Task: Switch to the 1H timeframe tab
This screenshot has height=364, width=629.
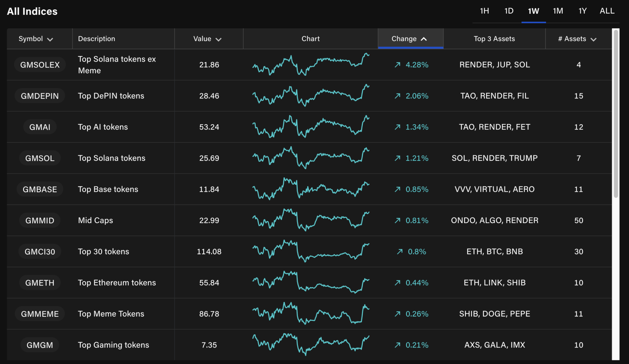Action: [x=484, y=11]
